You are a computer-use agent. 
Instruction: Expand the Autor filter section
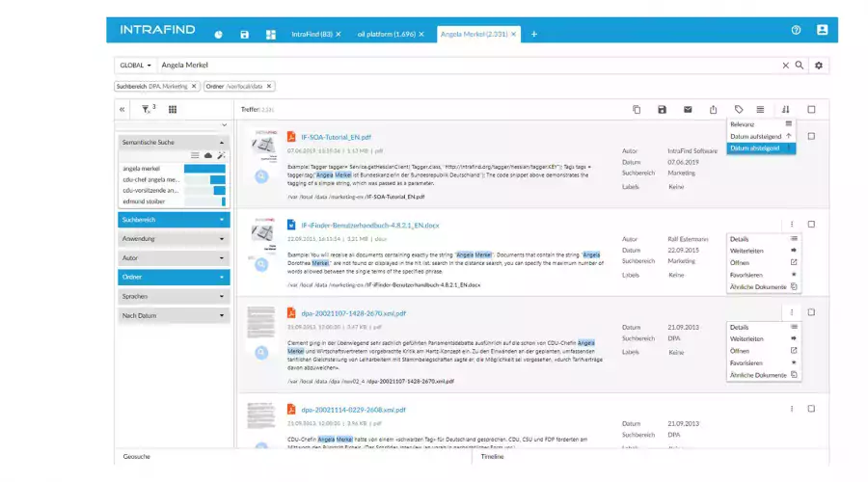[x=174, y=258]
